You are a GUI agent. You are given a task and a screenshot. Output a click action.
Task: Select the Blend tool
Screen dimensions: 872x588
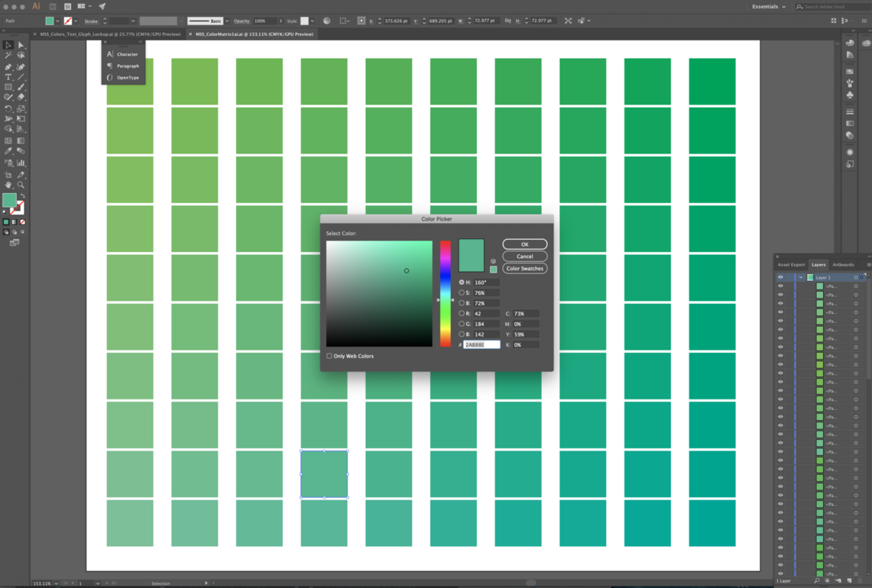click(21, 151)
